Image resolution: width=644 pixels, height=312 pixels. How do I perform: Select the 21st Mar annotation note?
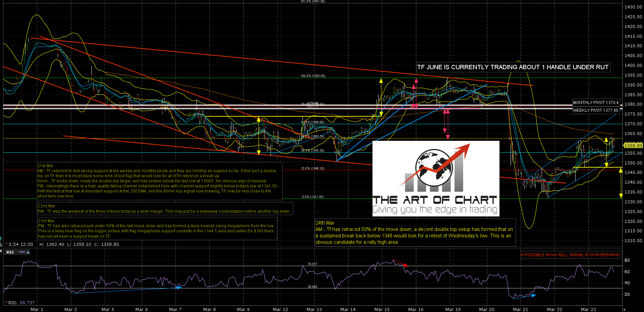(x=159, y=181)
